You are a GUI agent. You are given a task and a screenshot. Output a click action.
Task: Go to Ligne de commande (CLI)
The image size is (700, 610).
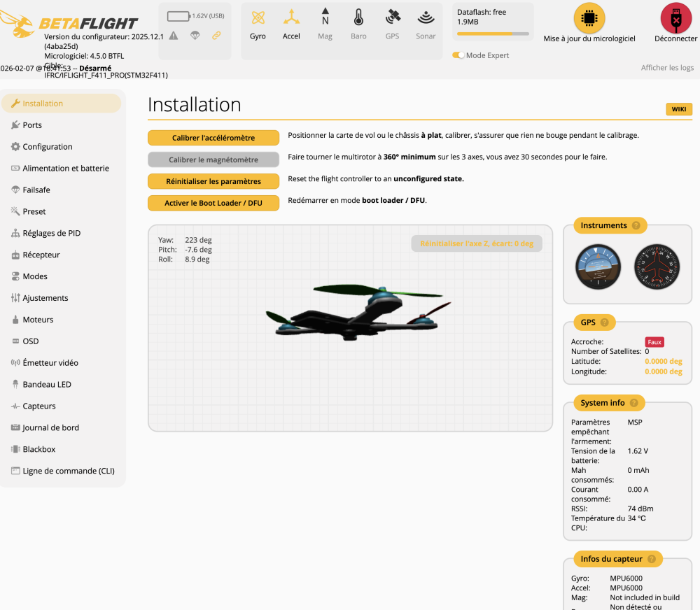68,471
